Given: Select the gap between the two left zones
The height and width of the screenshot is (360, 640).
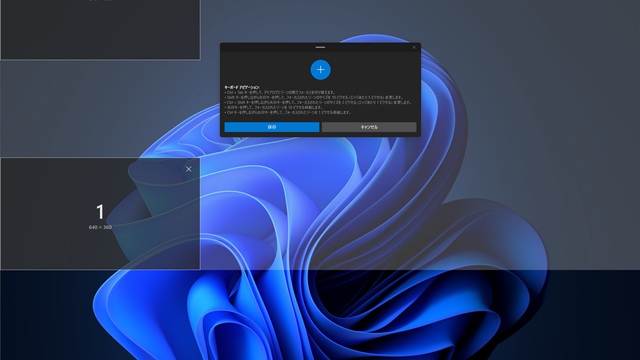Looking at the screenshot, I should point(100,109).
